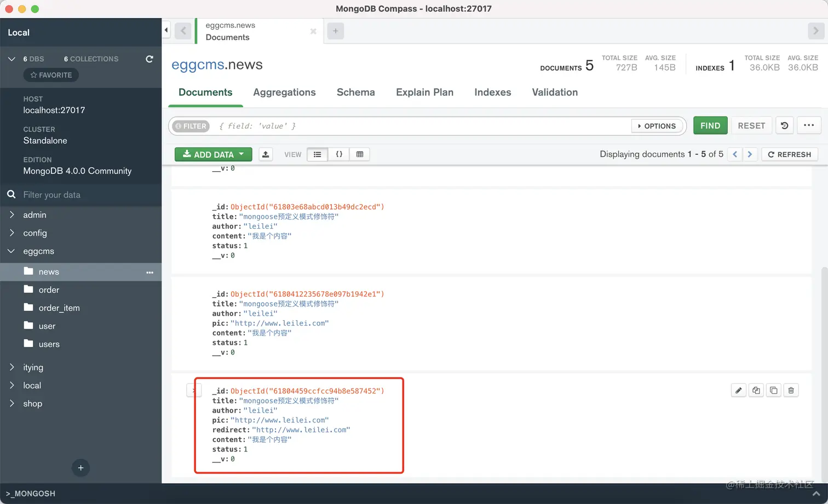828x504 pixels.
Task: Collapse the DBs and collections summary
Action: pos(12,59)
